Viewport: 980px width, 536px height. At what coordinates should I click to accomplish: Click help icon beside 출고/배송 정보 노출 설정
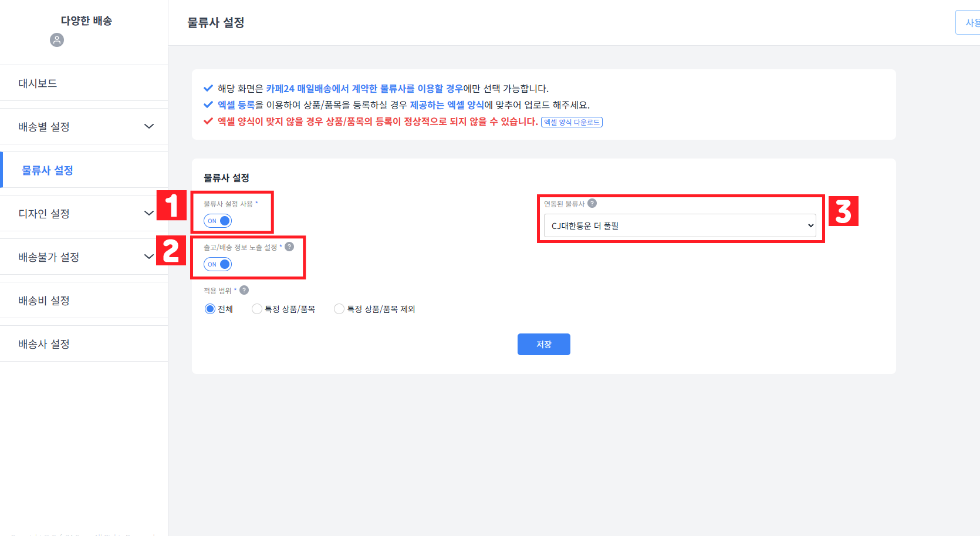(x=289, y=247)
